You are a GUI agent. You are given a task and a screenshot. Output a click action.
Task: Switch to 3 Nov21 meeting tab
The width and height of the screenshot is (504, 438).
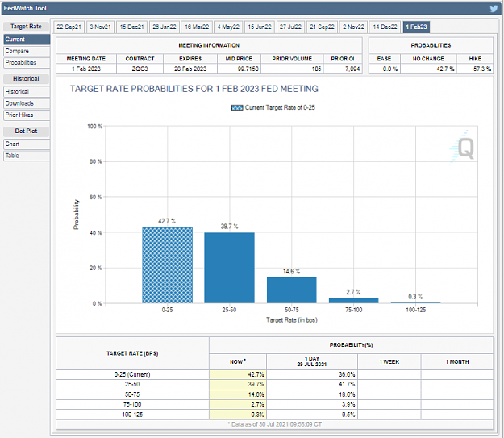100,27
